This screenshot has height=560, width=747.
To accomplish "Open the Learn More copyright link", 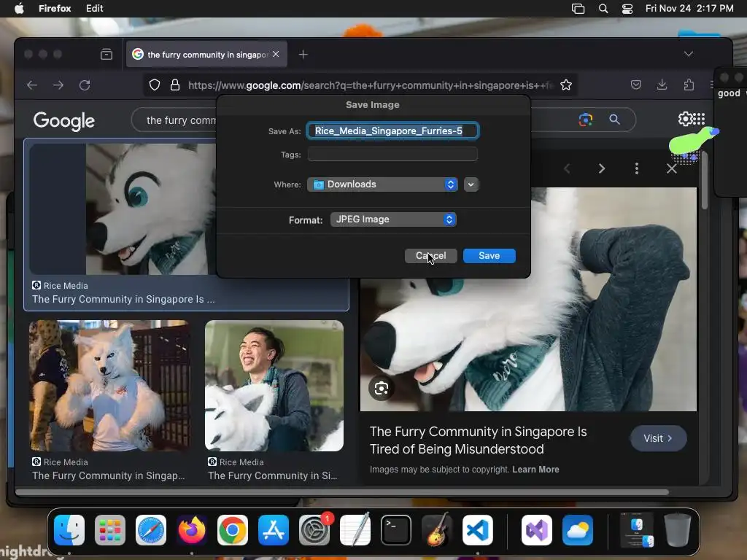I will 535,470.
